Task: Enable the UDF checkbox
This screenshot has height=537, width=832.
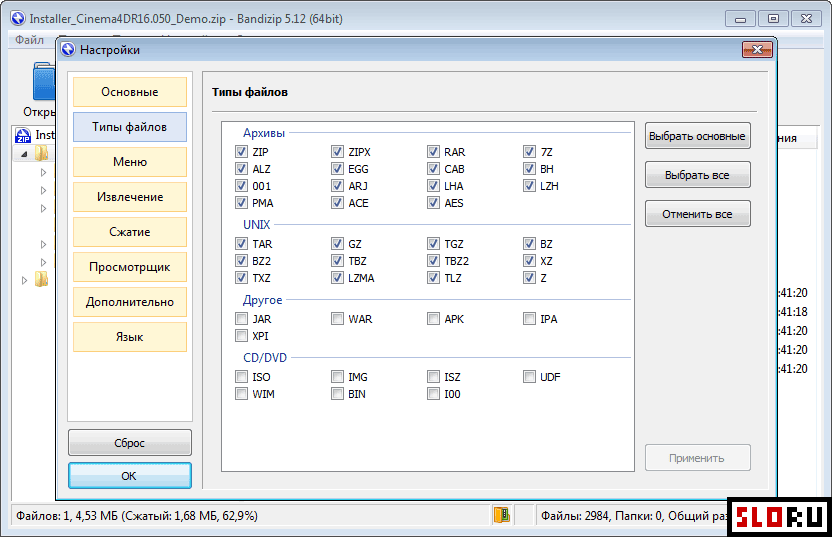Action: [x=530, y=377]
